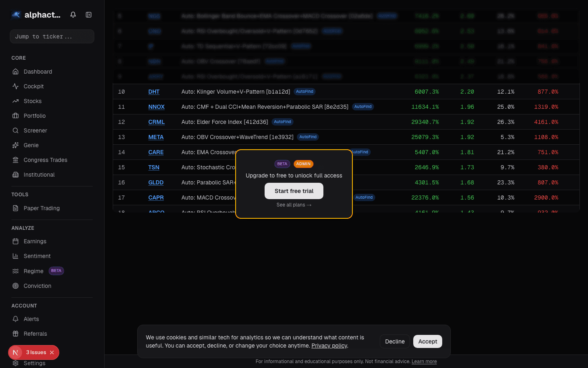
Task: See all plans
Action: point(294,205)
